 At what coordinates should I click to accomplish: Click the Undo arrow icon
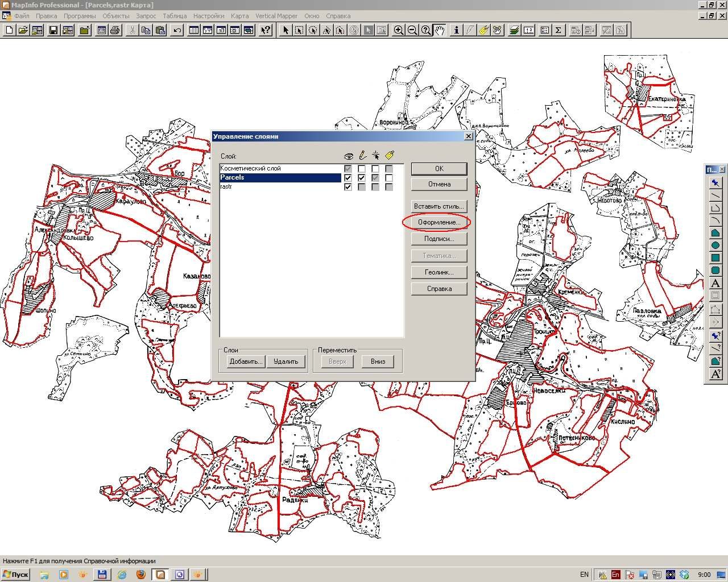(x=177, y=30)
